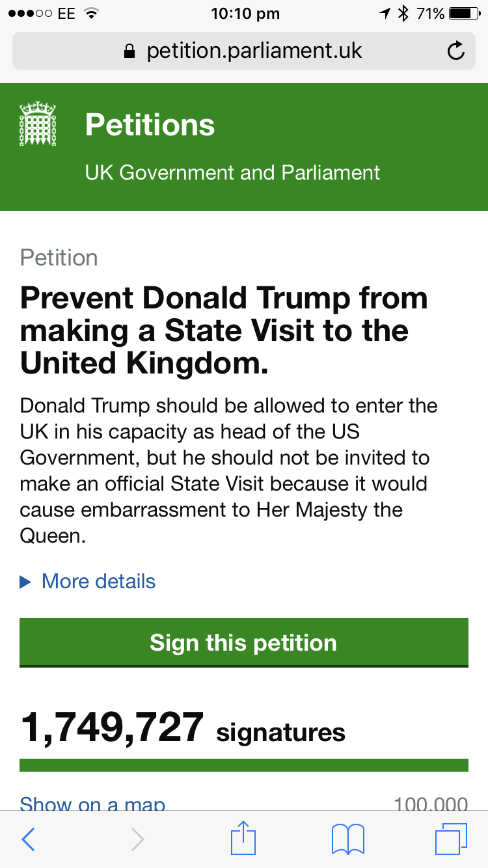Open the Show on a map link
488x868 pixels.
tap(92, 804)
